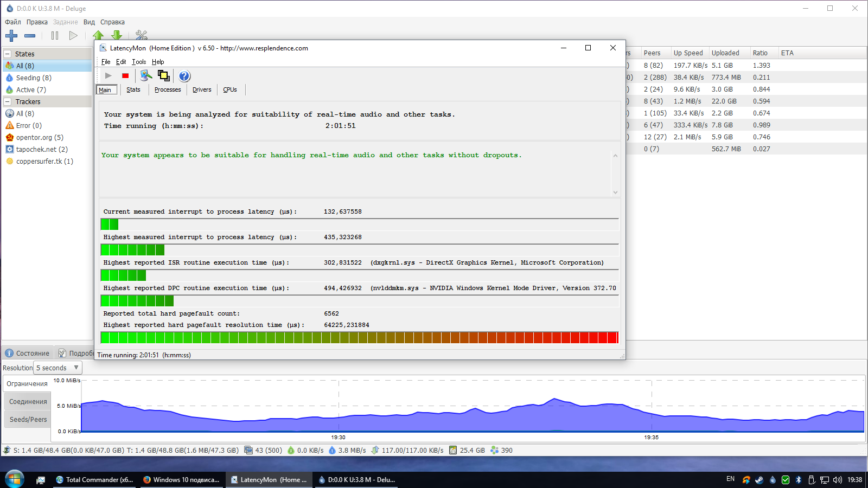The height and width of the screenshot is (488, 868).
Task: Switch to the Main tab in LatencyMon
Action: pyautogui.click(x=105, y=90)
